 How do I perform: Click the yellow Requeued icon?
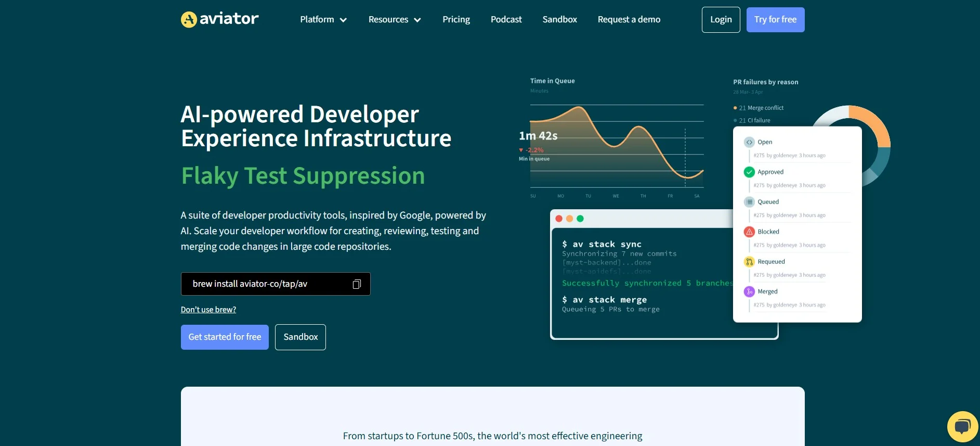(x=749, y=262)
